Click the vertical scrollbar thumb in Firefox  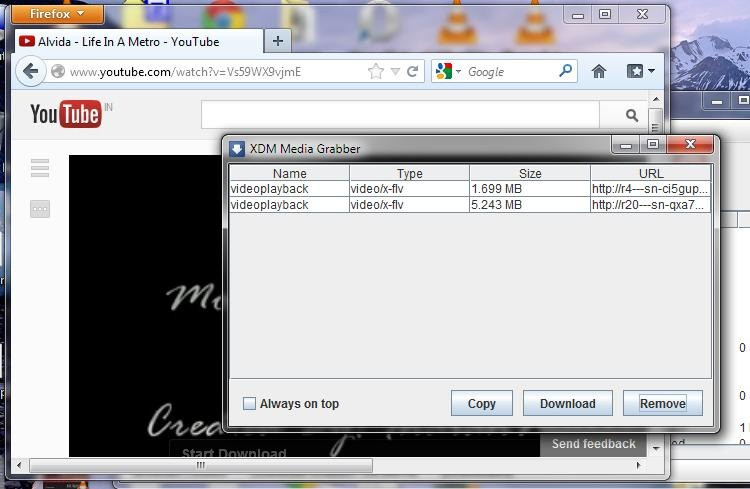tap(656, 121)
